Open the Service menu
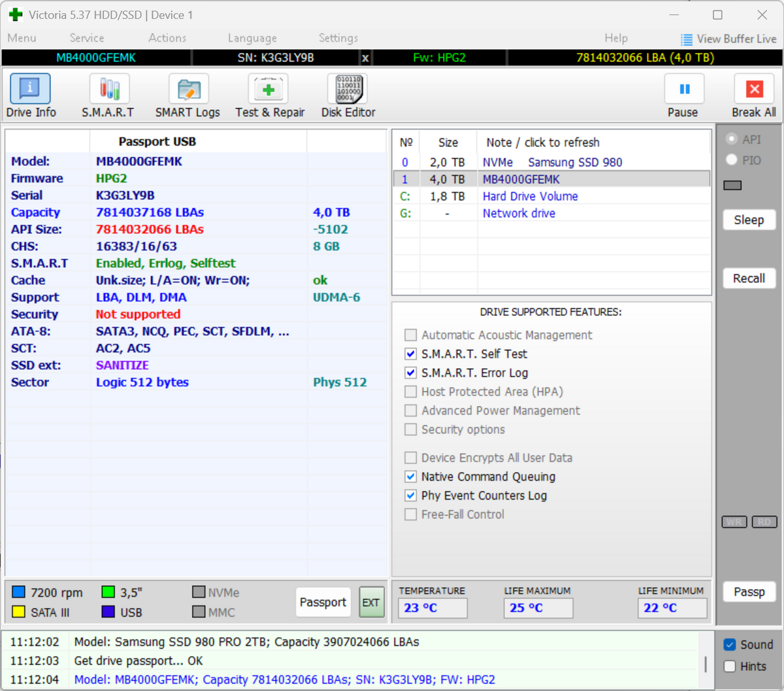 click(x=87, y=38)
